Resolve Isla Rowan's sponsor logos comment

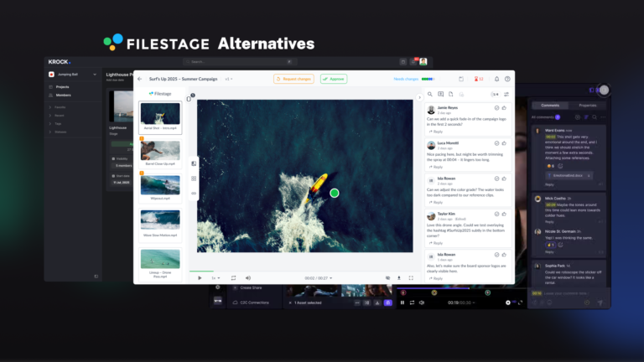pyautogui.click(x=496, y=255)
